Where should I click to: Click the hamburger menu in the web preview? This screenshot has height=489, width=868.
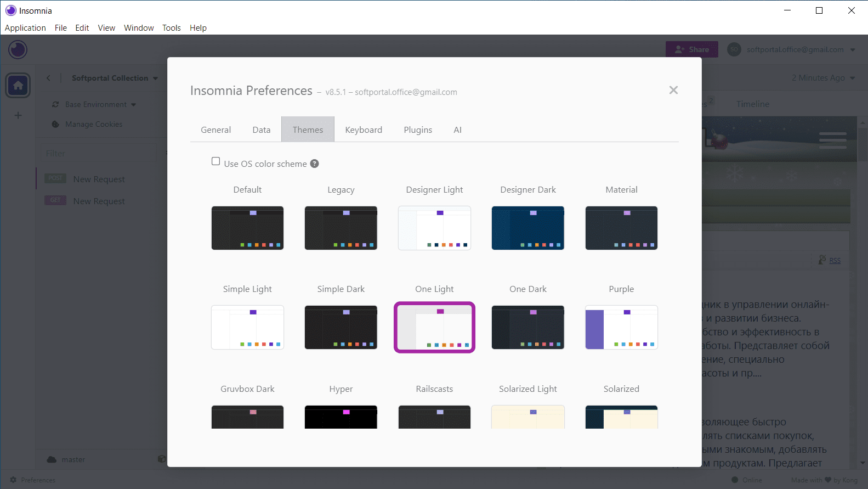833,140
